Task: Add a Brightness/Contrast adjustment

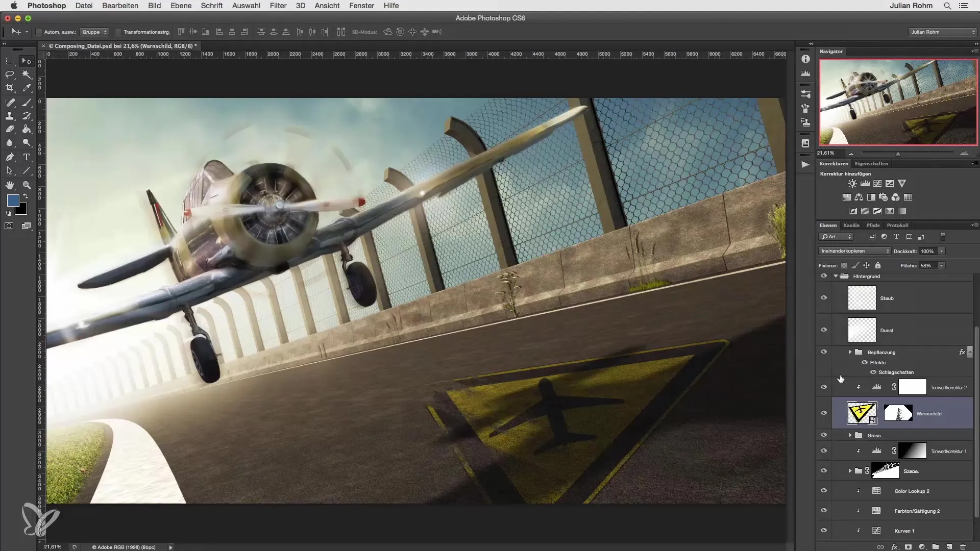Action: click(852, 184)
